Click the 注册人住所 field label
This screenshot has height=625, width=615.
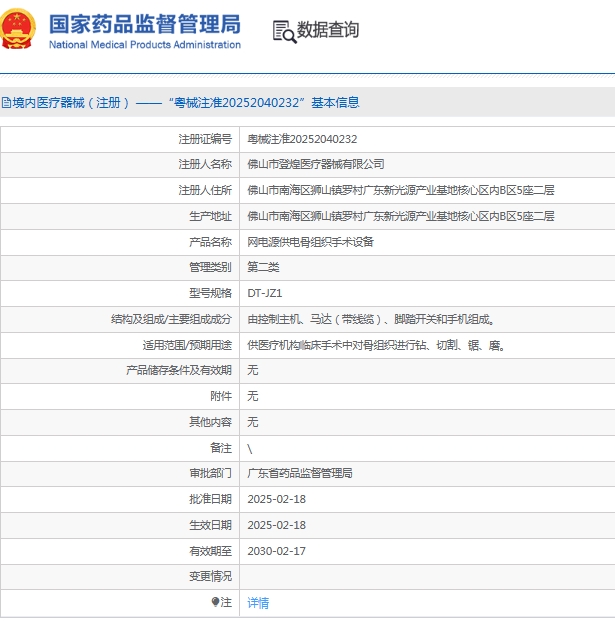point(205,190)
